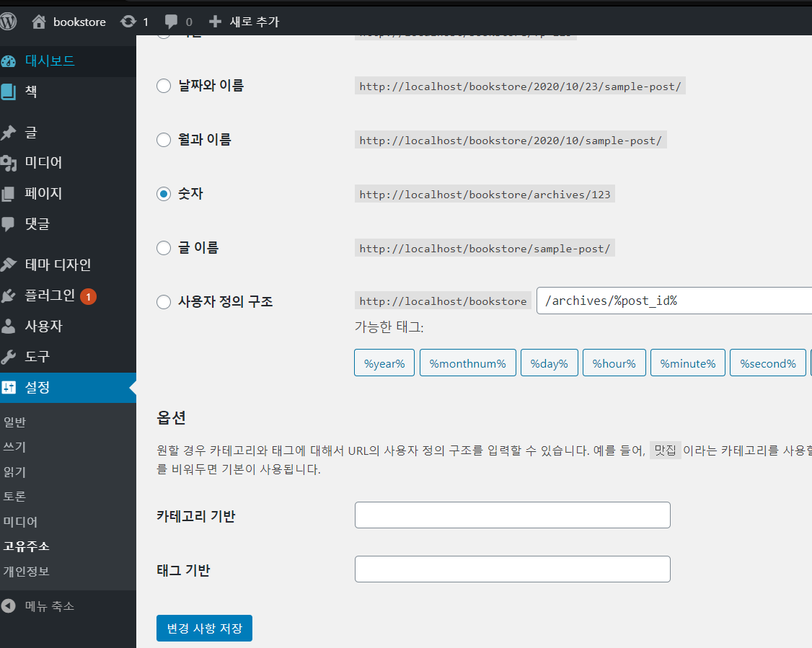The image size is (812, 648).
Task: Click the 사용자 user icon
Action: (x=8, y=326)
